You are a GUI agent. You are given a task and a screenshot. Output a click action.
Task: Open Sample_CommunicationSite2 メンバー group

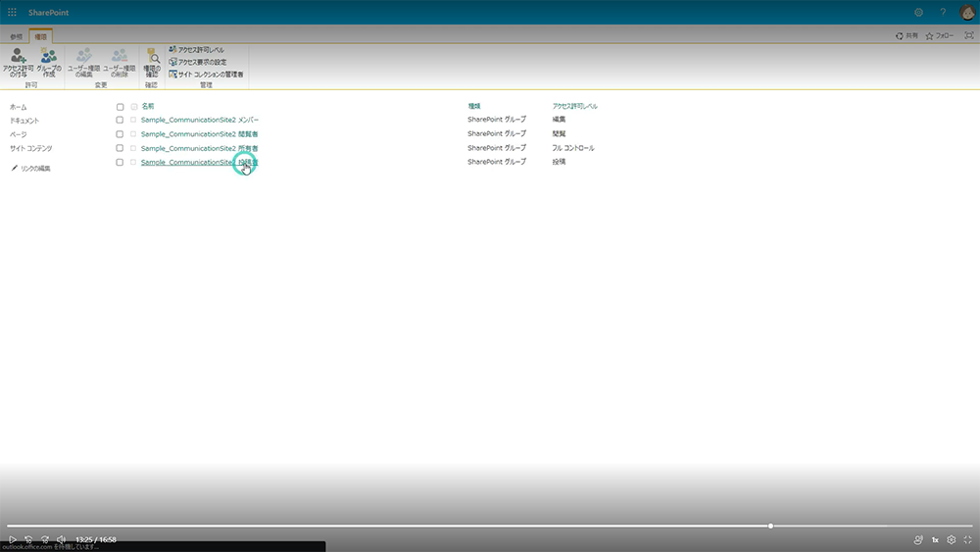pyautogui.click(x=199, y=120)
